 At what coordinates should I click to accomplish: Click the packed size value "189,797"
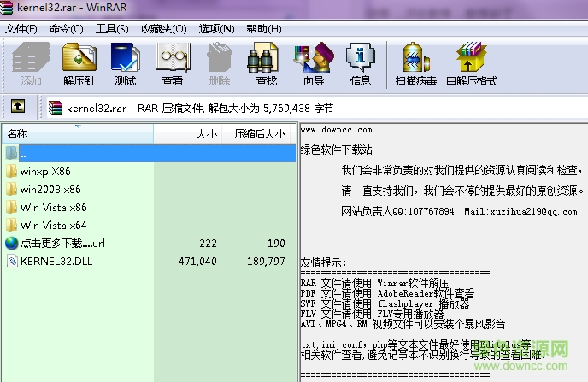pos(267,262)
